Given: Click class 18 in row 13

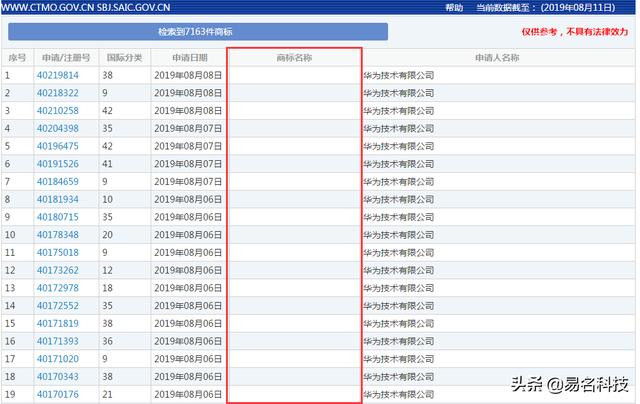Looking at the screenshot, I should tap(107, 288).
